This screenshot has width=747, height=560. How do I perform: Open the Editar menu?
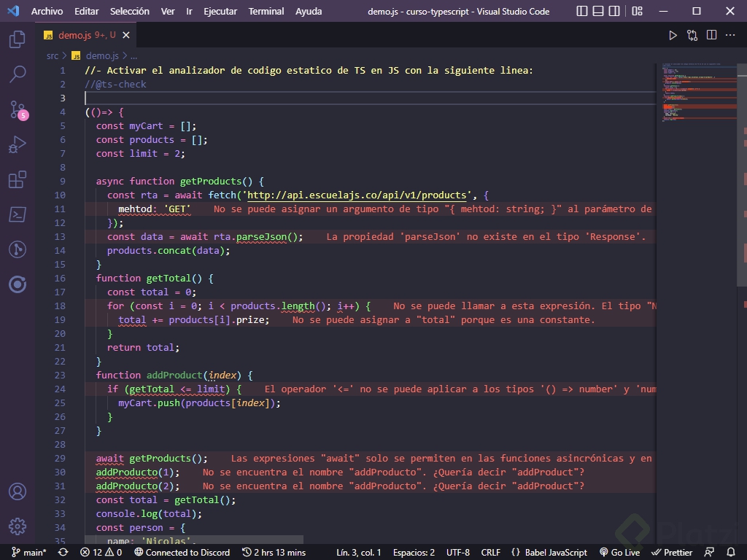point(86,12)
